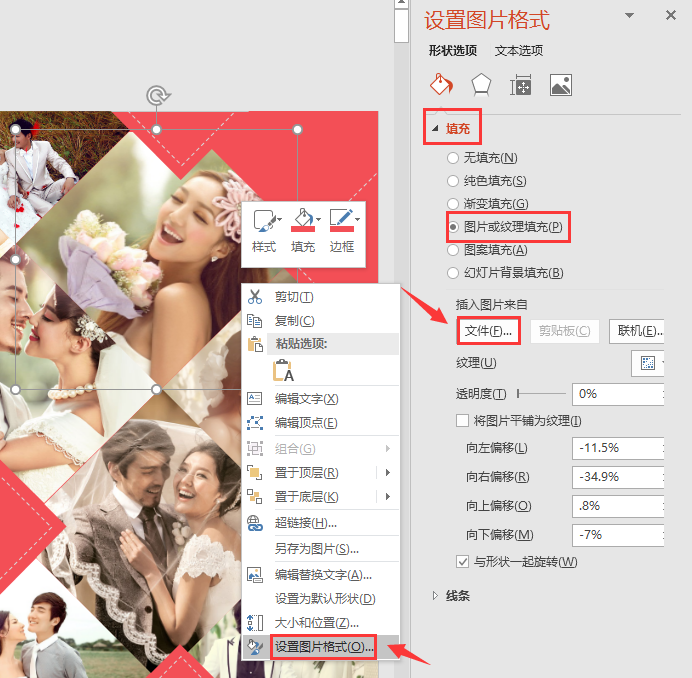Open the Size & Properties tab icon
This screenshot has height=678, width=692.
521,85
